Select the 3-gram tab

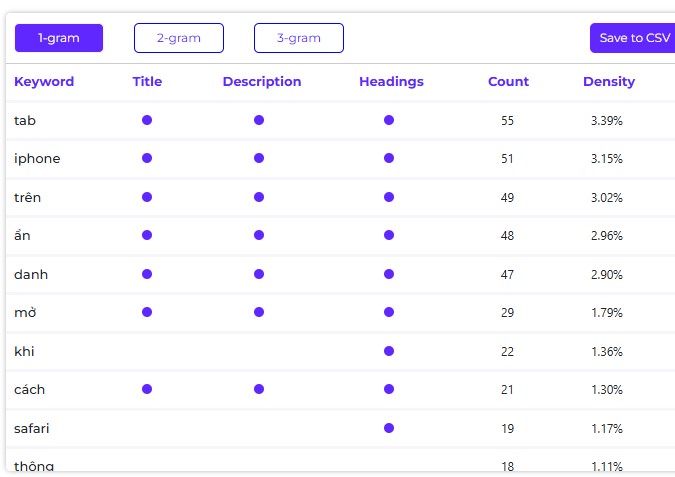pos(299,38)
